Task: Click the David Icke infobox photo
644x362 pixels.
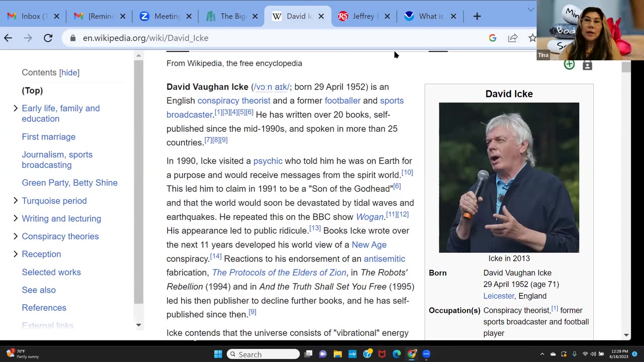Action: click(509, 177)
